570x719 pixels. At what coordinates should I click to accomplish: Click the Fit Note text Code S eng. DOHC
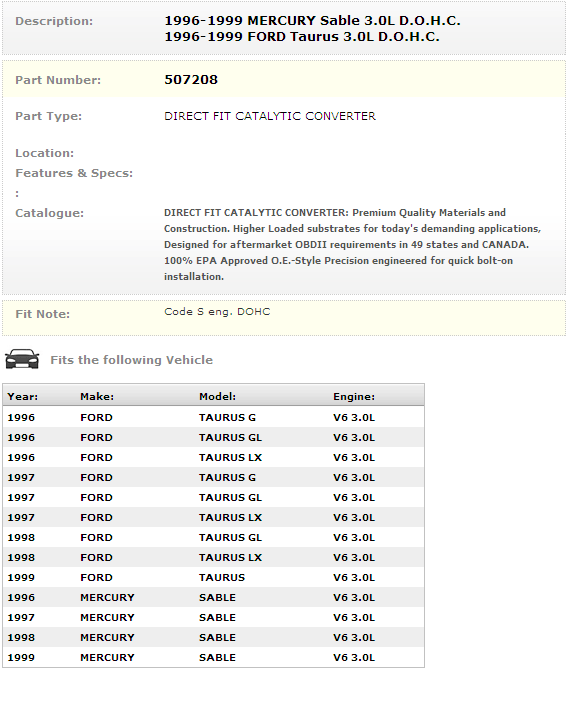coord(217,311)
